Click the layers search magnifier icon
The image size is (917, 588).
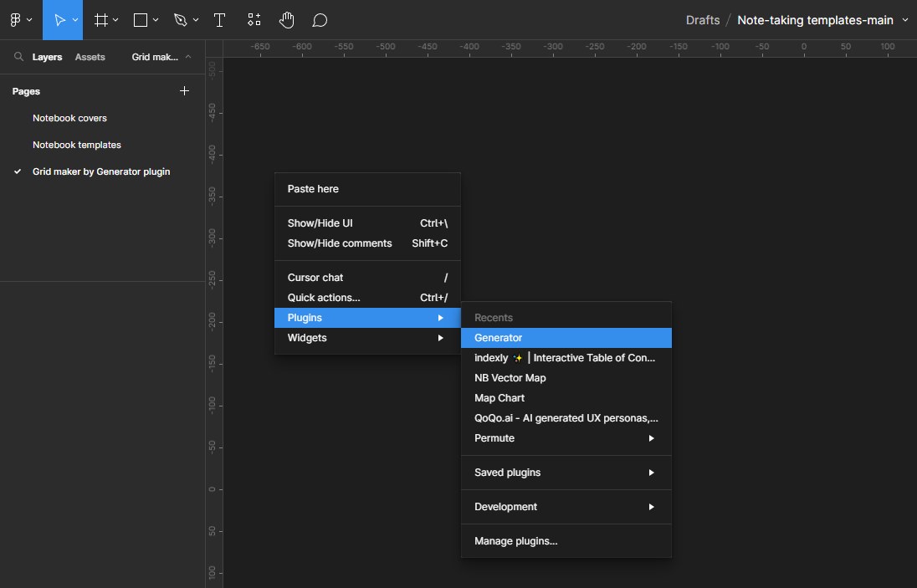click(x=18, y=57)
